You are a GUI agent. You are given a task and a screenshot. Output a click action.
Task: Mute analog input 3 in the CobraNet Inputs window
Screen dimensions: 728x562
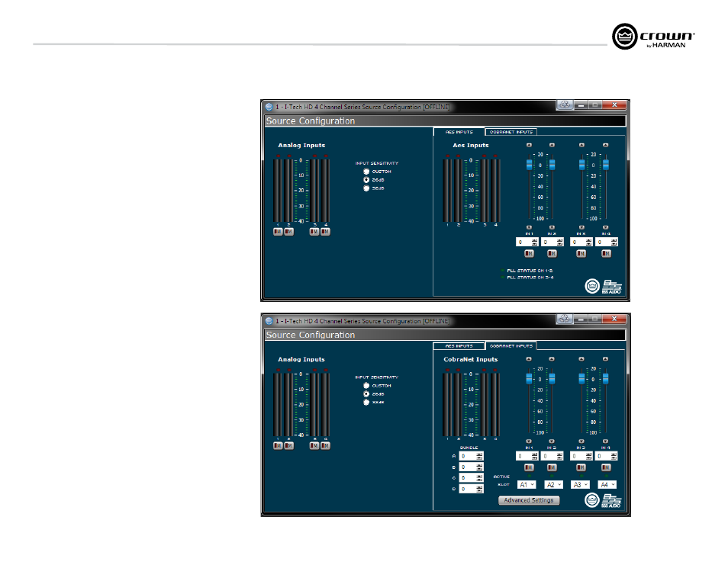tap(314, 445)
